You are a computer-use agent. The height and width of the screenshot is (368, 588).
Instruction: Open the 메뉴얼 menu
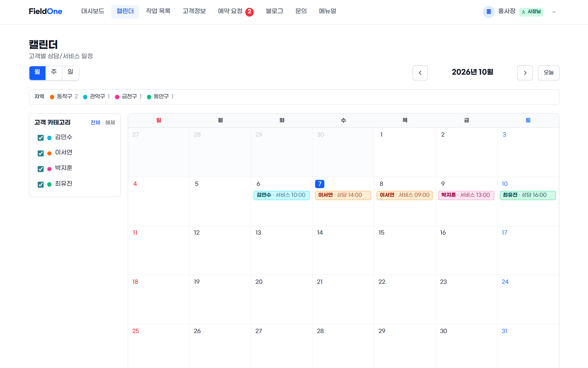[x=328, y=11]
